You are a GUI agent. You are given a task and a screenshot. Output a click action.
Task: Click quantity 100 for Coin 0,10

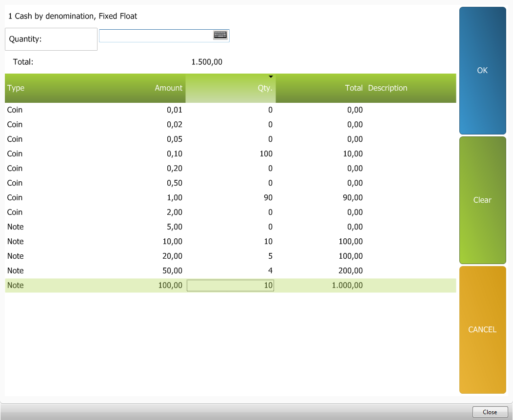266,153
